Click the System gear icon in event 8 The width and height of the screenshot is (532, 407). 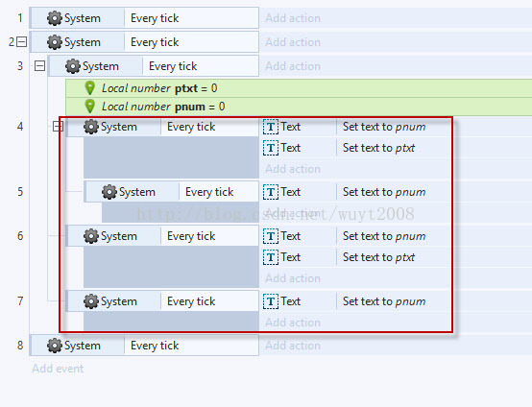pyautogui.click(x=55, y=346)
